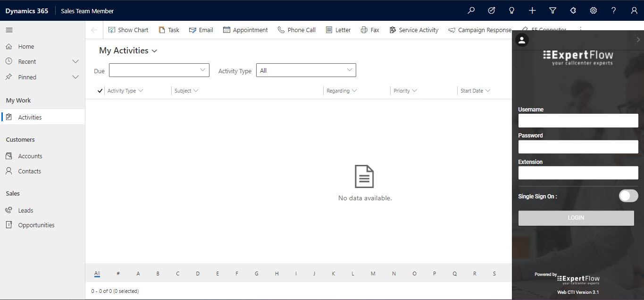The width and height of the screenshot is (644, 300).
Task: Open the Activity Type dropdown
Action: point(306,70)
